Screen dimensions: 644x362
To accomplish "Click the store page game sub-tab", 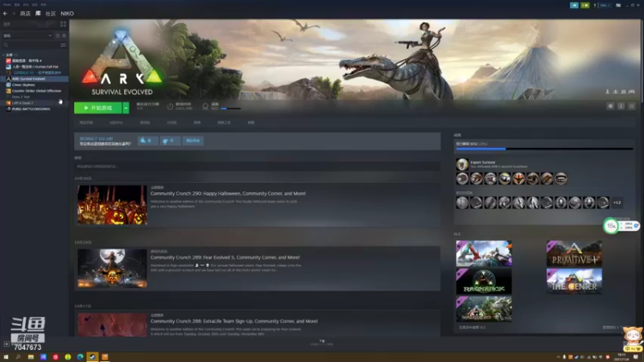I will (x=86, y=123).
